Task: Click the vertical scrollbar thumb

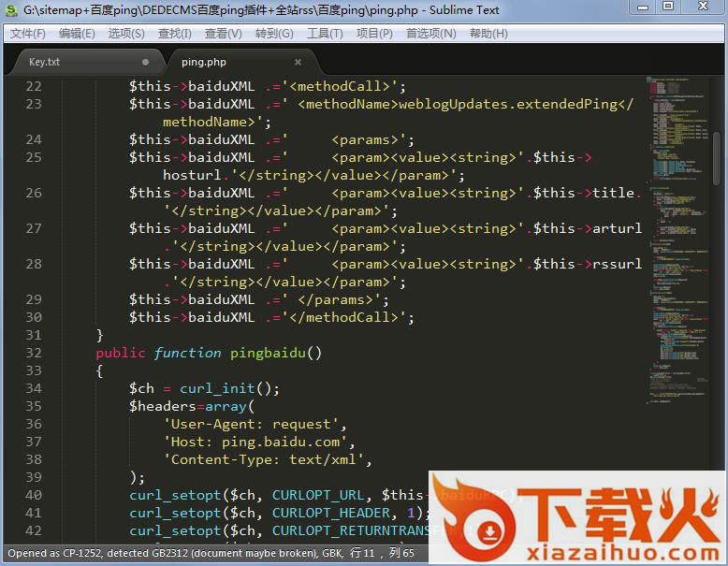Action: [717, 158]
